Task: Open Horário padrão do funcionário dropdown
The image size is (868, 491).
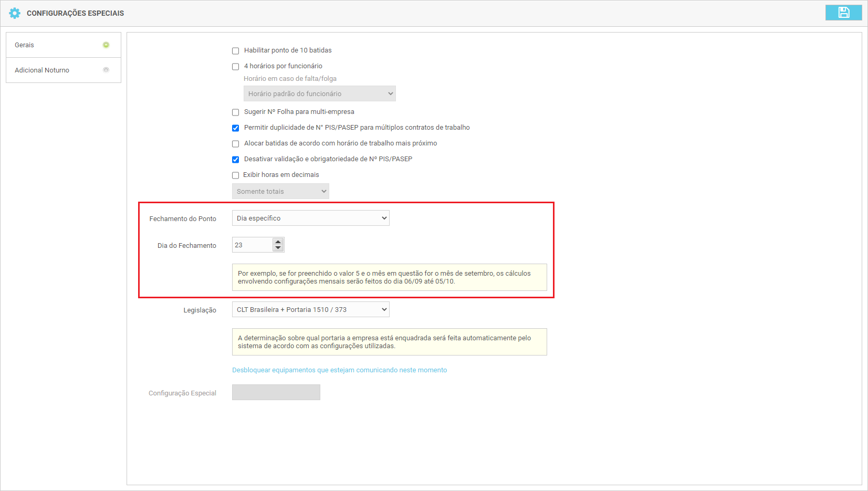Action: [x=319, y=94]
